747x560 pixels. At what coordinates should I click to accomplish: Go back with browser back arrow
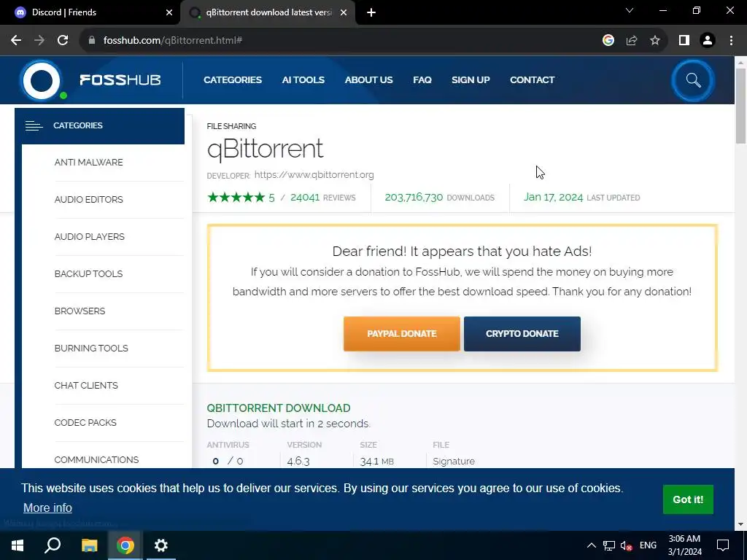click(16, 41)
